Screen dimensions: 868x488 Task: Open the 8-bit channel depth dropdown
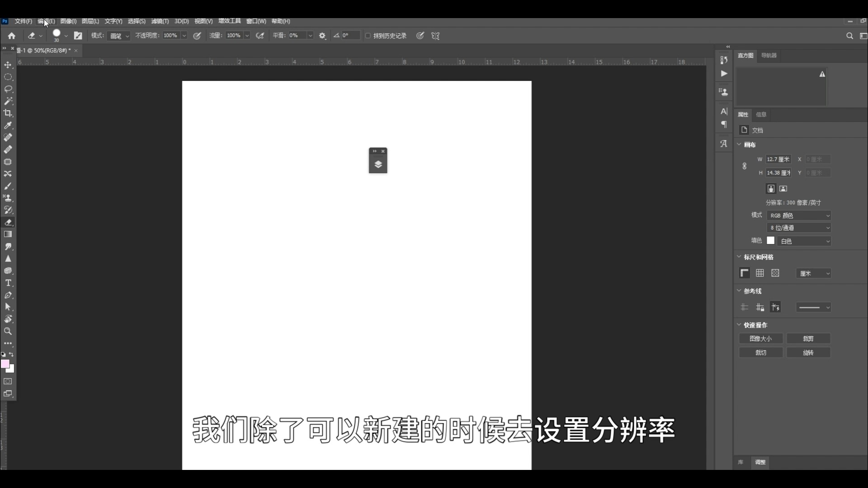click(799, 228)
